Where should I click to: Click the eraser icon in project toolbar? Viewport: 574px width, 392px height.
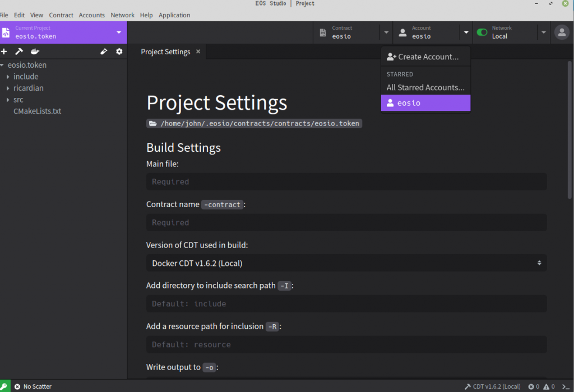[104, 52]
